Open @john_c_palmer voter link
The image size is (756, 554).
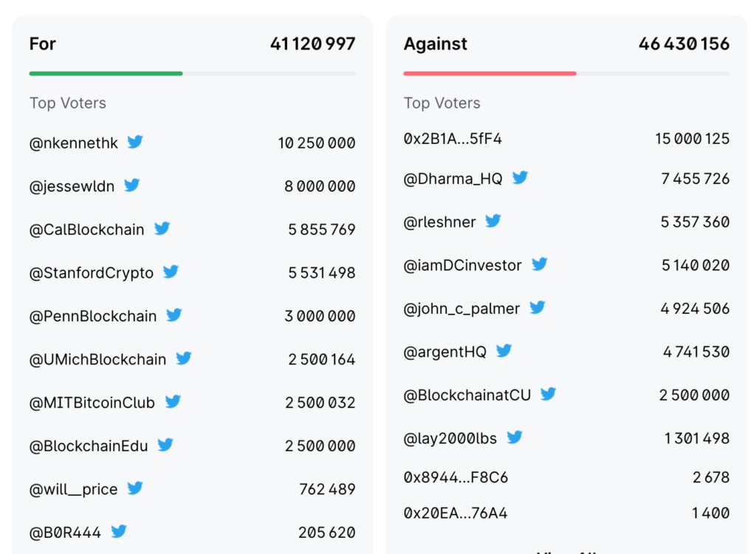(462, 309)
